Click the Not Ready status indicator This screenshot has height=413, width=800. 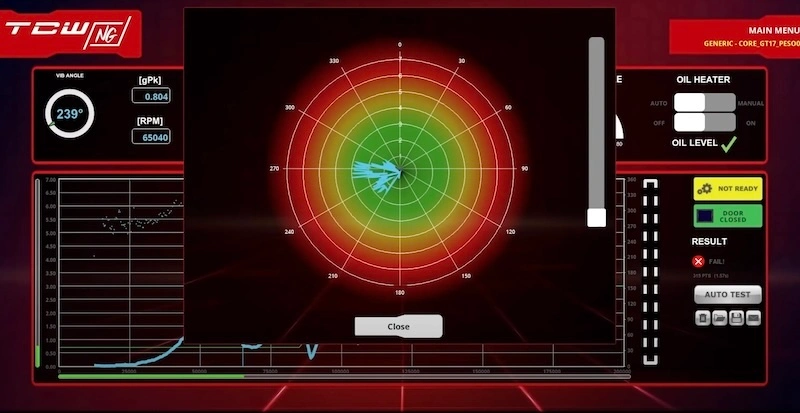coord(727,189)
